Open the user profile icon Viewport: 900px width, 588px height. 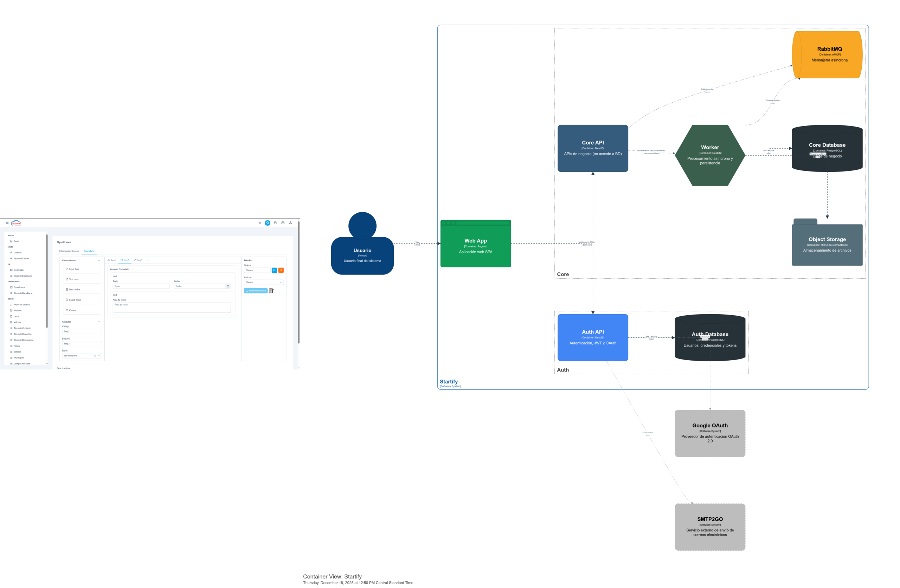tap(290, 223)
